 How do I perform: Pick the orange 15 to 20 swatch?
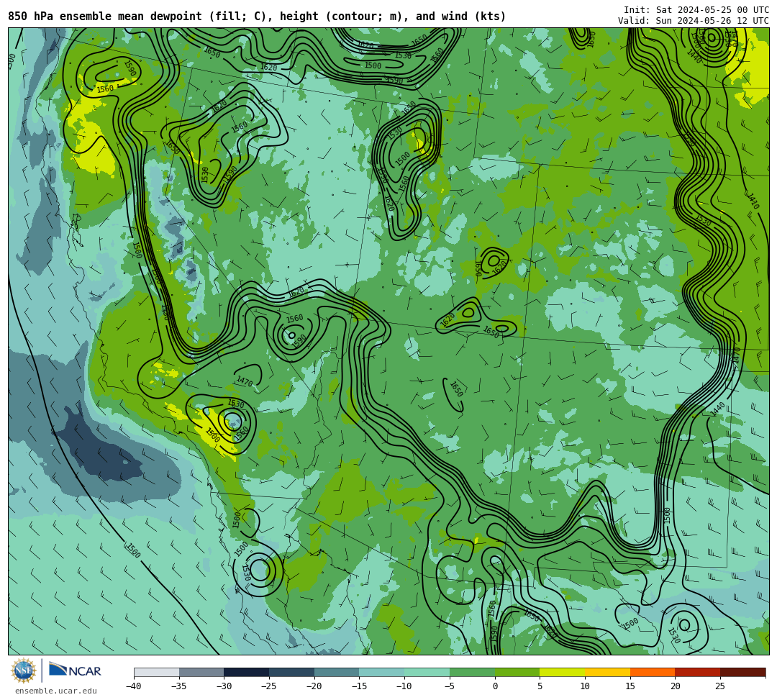click(652, 672)
